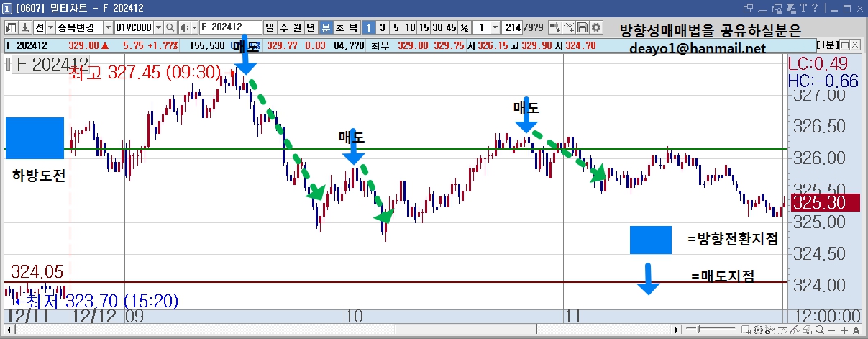
Task: Click the add indicator chart icon at bottom
Action: pyautogui.click(x=770, y=330)
